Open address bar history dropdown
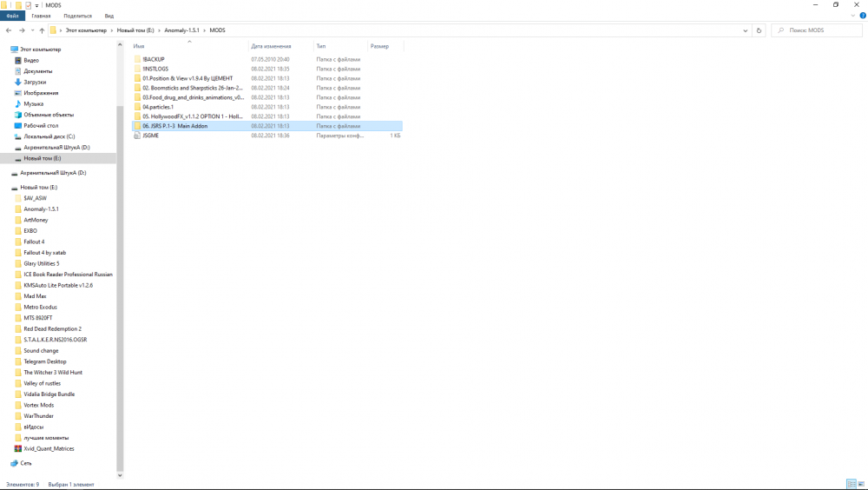Viewport: 868px width, 490px height. [745, 30]
